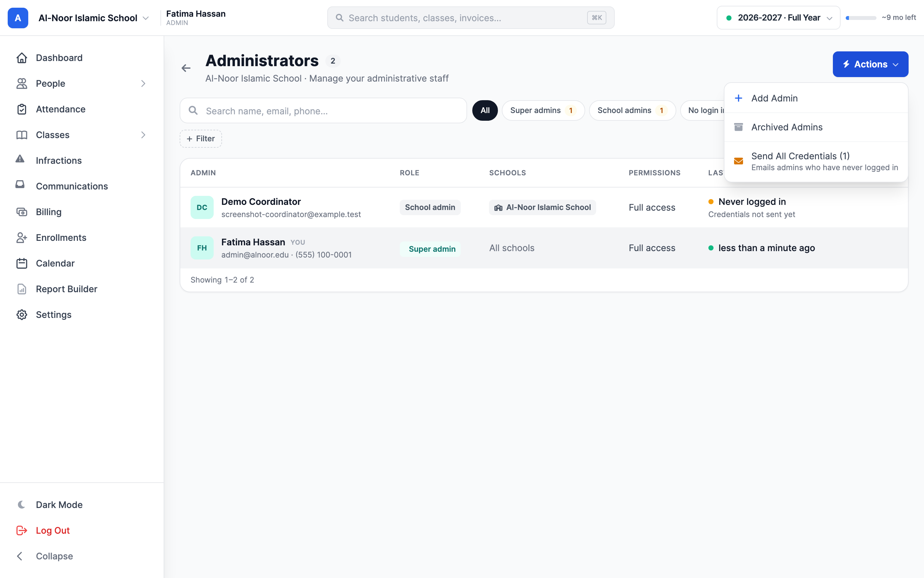Screen dimensions: 924x578
Task: Click the Infractions warning triangle icon
Action: [x=20, y=159]
